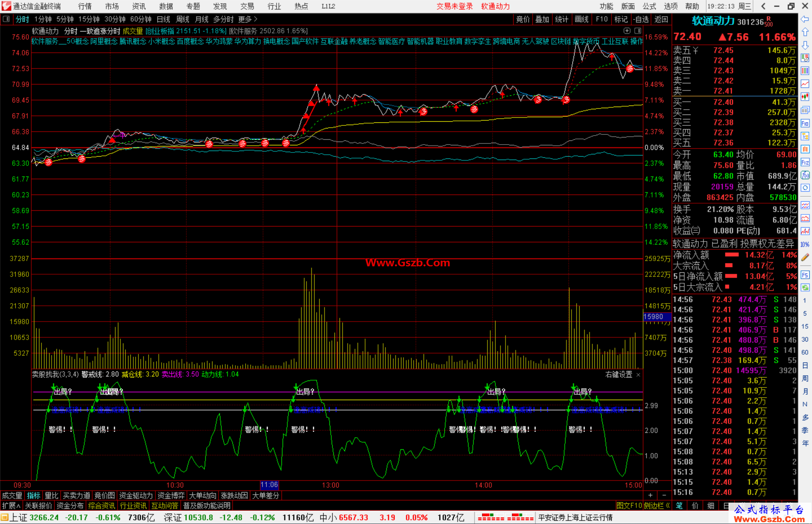Open the 公式 menu

[649, 6]
